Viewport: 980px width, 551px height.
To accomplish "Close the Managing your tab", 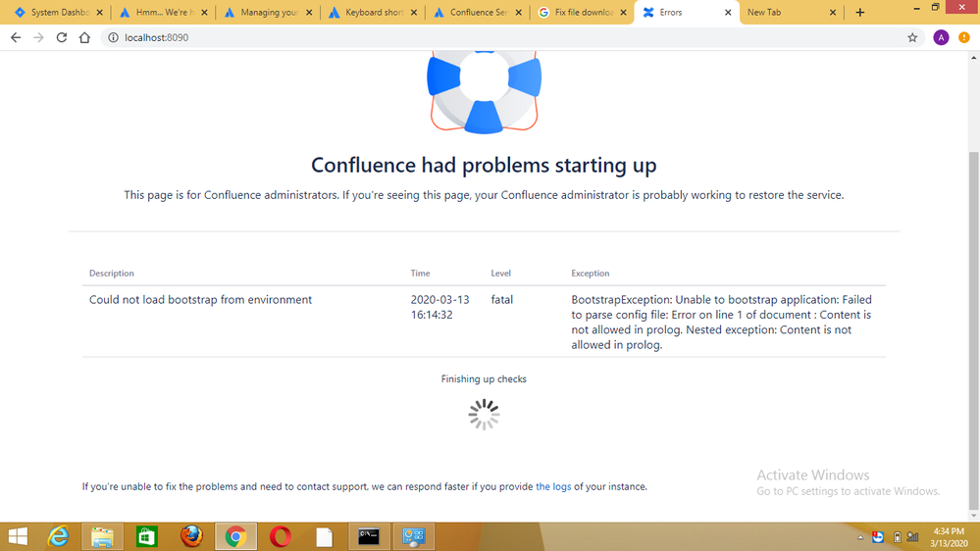I will (309, 13).
